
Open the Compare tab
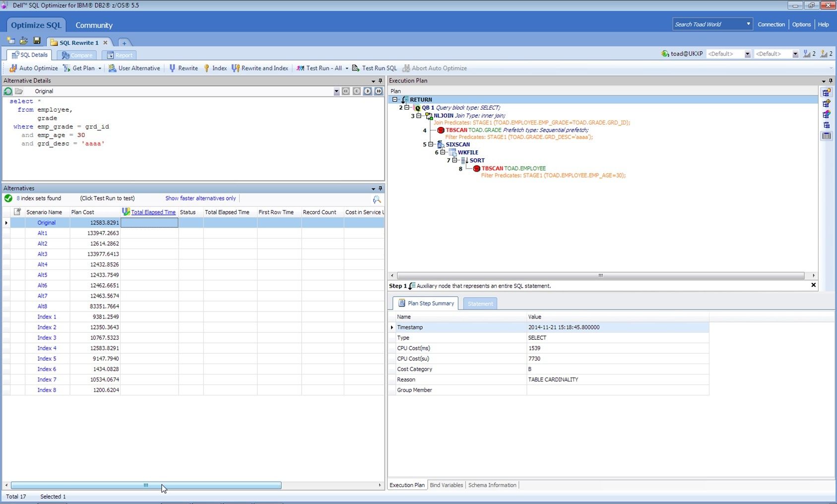click(76, 55)
